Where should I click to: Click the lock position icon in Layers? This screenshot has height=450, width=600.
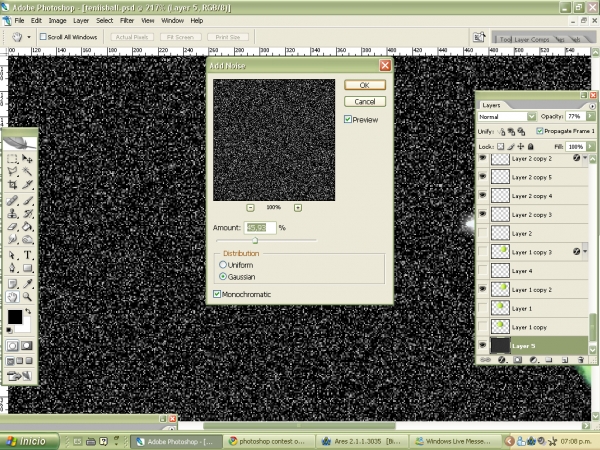pos(520,146)
